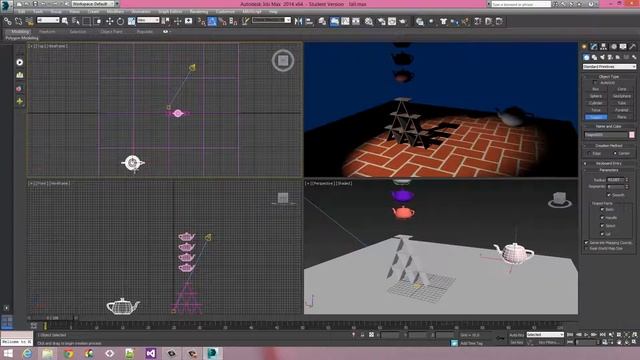Switch to the Motion command panel
The height and width of the screenshot is (360, 640).
613,47
